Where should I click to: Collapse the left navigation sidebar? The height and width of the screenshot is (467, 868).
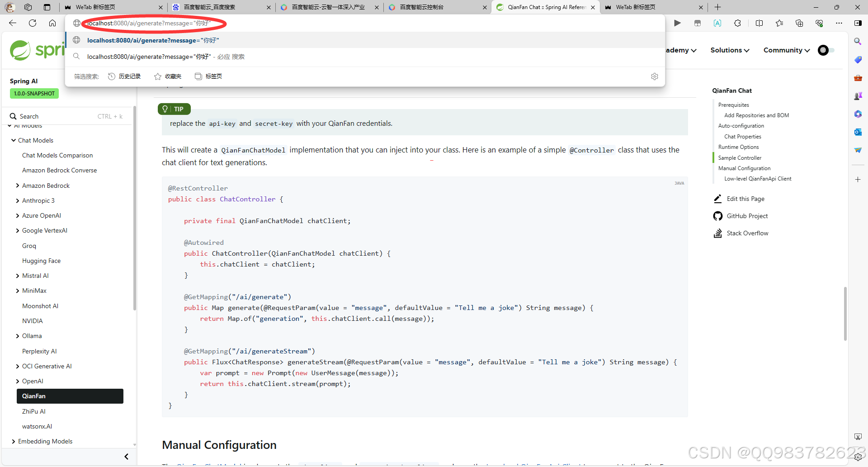[127, 457]
